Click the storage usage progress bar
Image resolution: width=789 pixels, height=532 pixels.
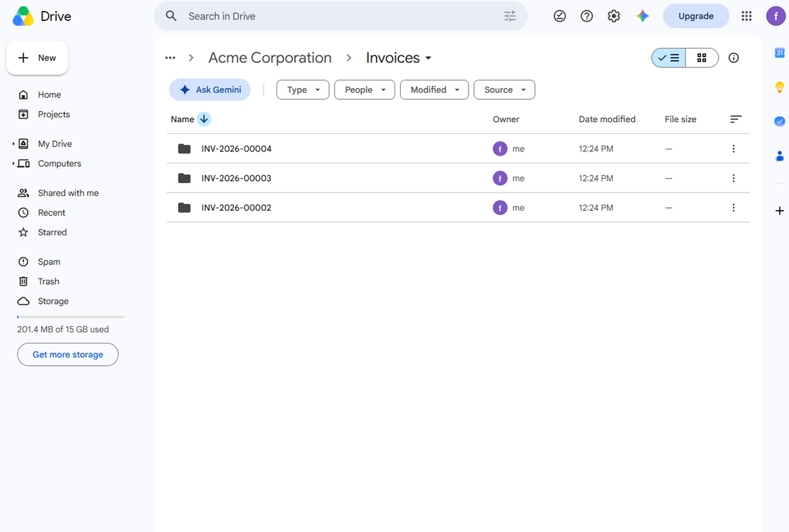point(71,317)
